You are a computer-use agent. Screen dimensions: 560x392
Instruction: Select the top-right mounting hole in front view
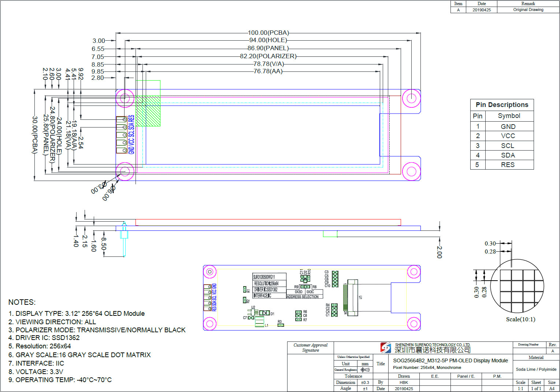tap(411, 98)
